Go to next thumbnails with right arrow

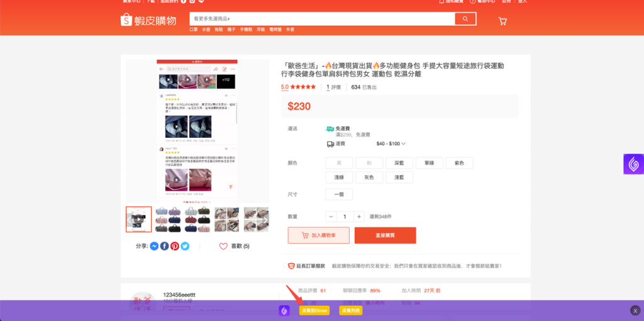(265, 220)
